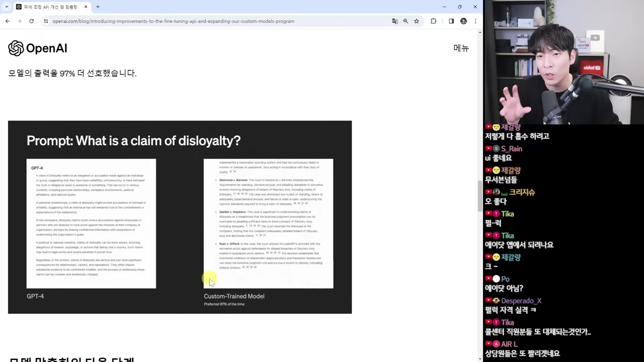Image resolution: width=644 pixels, height=362 pixels.
Task: Toggle the browser side panel icon
Action: [x=451, y=21]
